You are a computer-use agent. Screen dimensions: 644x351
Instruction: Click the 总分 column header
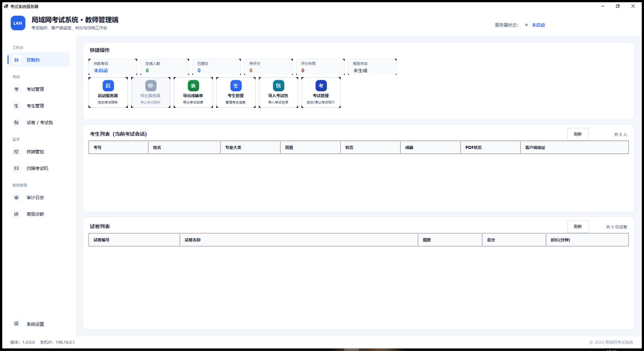coord(514,240)
